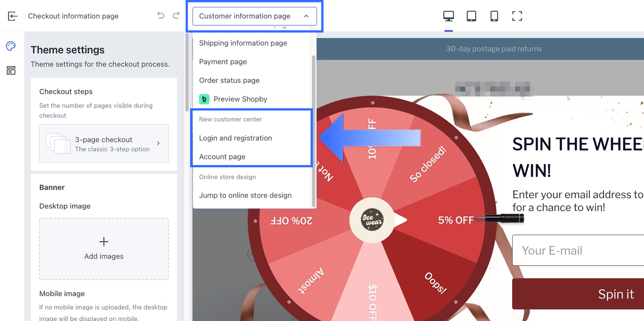Click the exit editor icon

pos(13,16)
